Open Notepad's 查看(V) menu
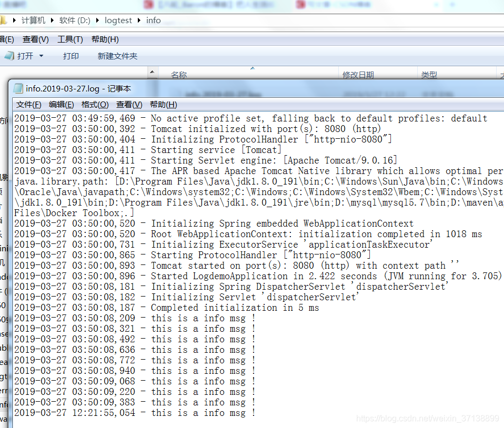The image size is (504, 428). pos(129,105)
